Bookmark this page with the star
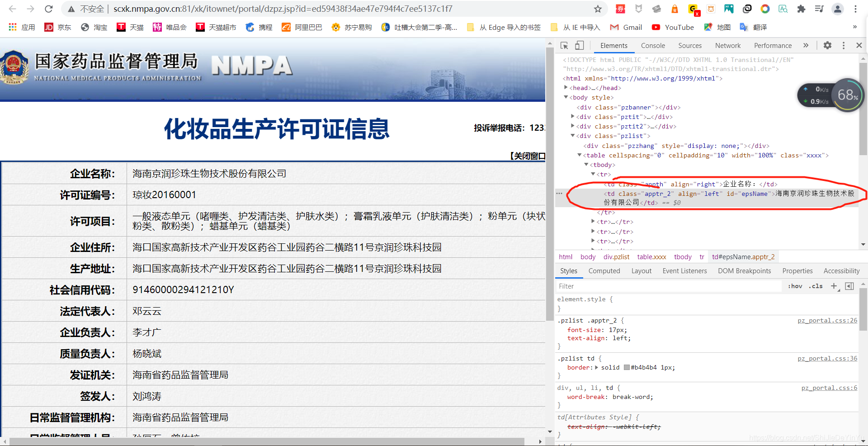Viewport: 868px width, 446px height. 598,9
